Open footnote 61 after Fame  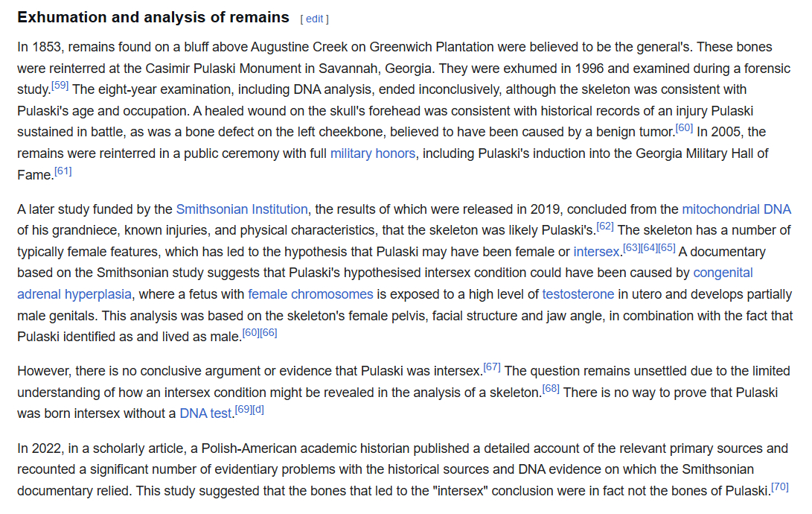pyautogui.click(x=63, y=171)
